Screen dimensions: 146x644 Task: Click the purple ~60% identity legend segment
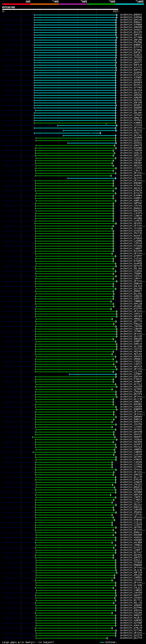(73, 4)
